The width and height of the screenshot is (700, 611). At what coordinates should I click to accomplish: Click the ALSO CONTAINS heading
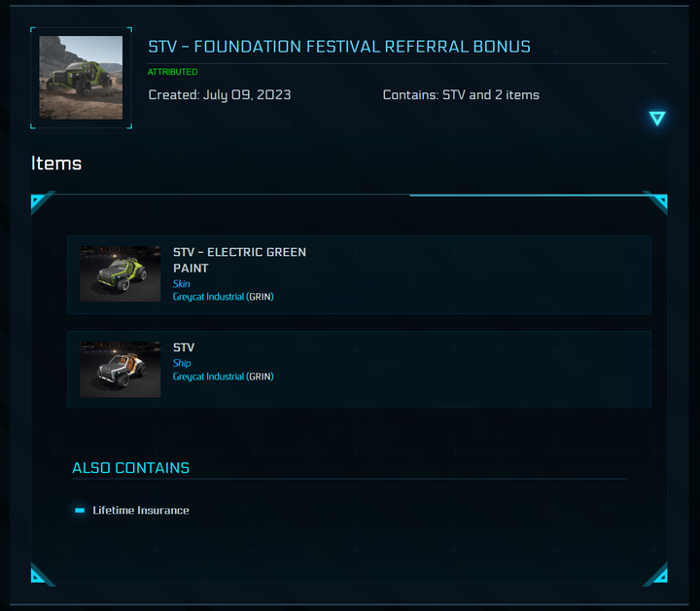tap(130, 468)
